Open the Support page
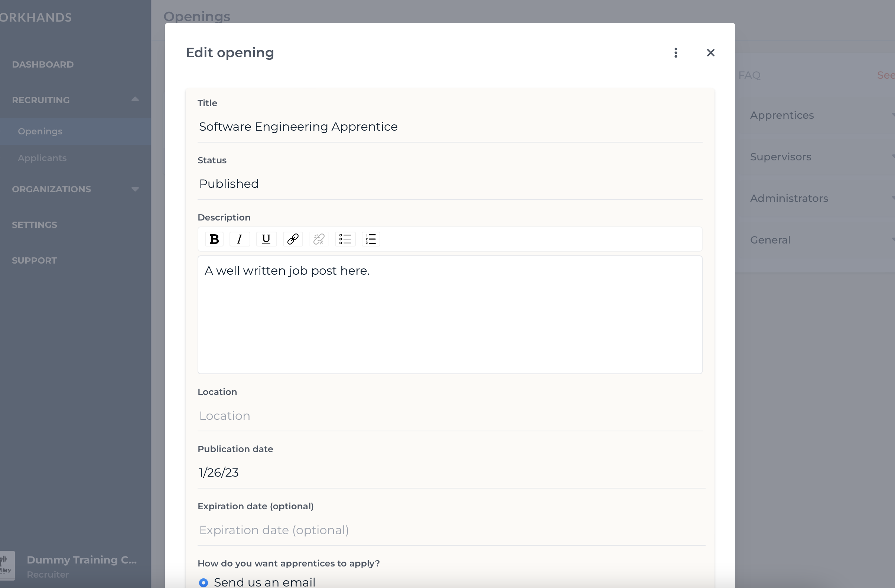Screen dimensions: 895x588 pyautogui.click(x=34, y=260)
